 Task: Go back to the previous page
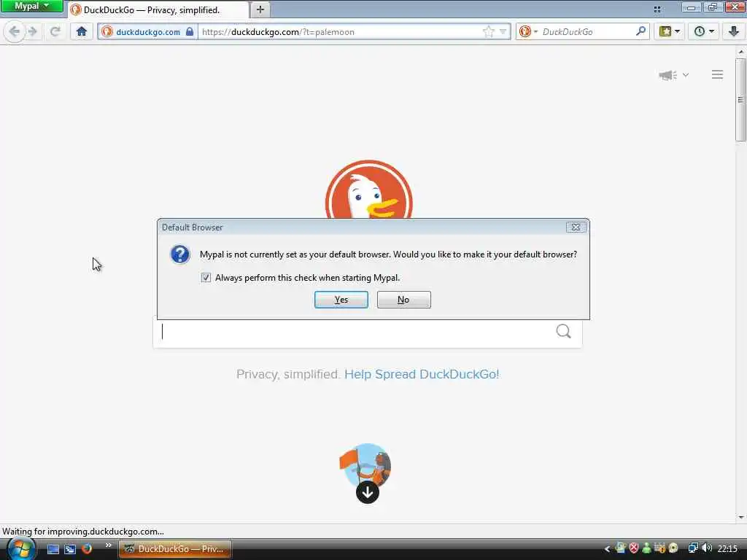[x=15, y=32]
